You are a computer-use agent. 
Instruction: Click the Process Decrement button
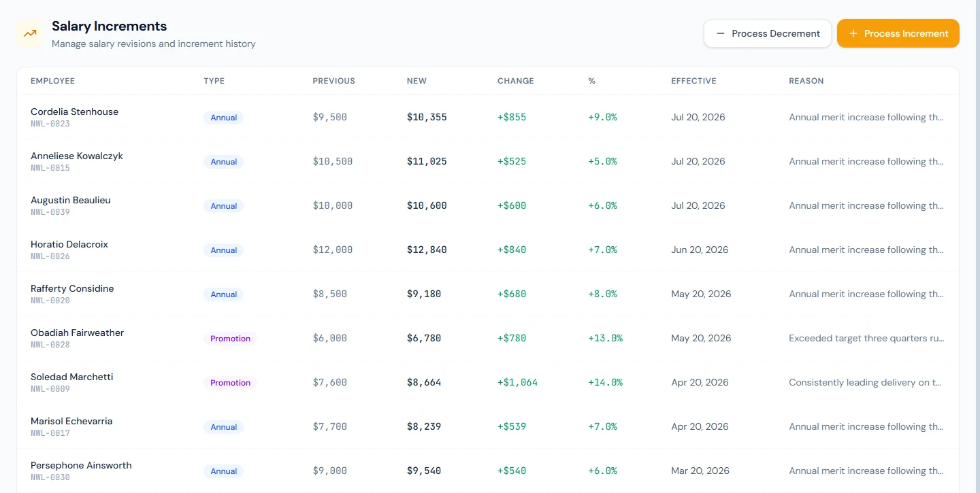(x=768, y=33)
